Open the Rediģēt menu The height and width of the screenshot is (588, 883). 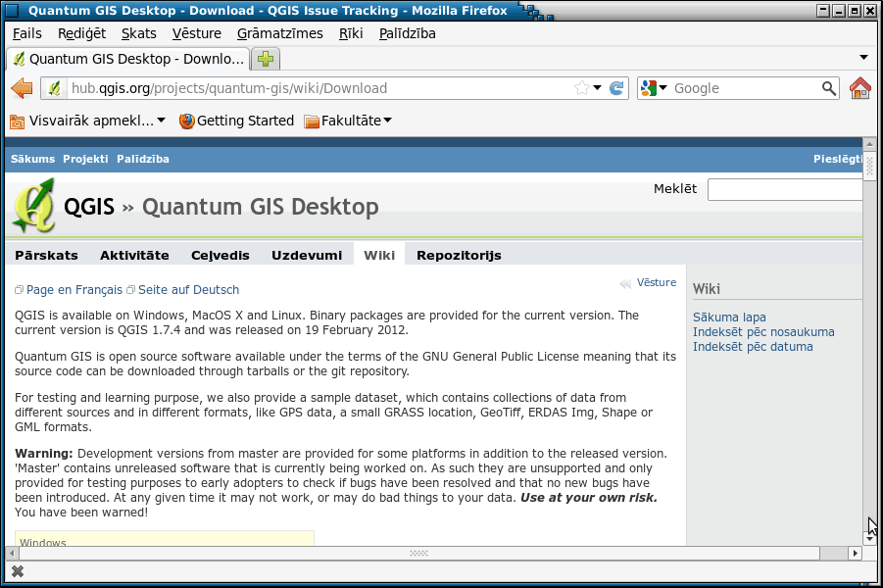coord(81,33)
